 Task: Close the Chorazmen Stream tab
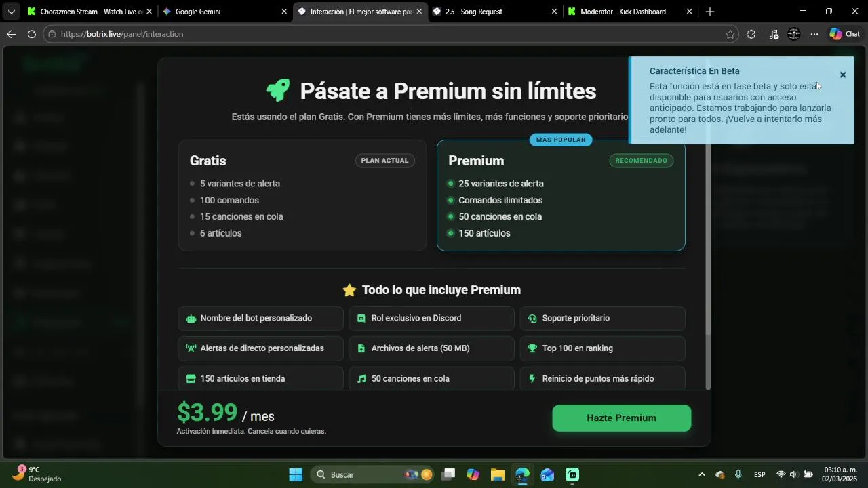(149, 12)
